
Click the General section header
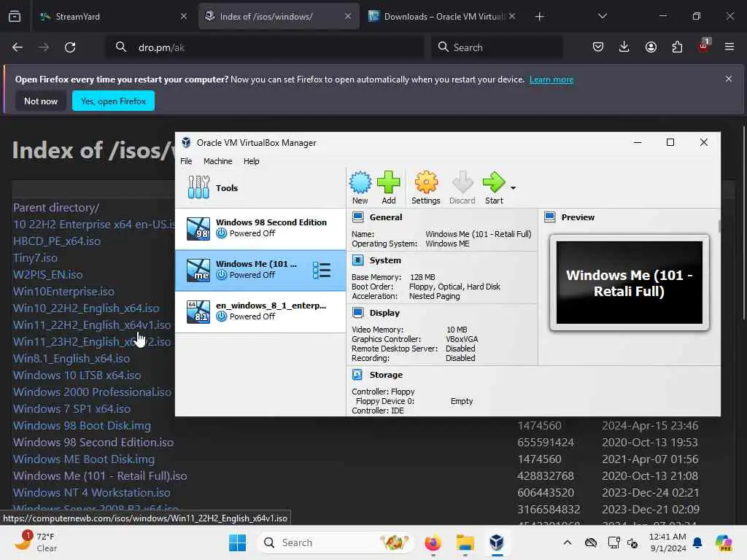385,217
